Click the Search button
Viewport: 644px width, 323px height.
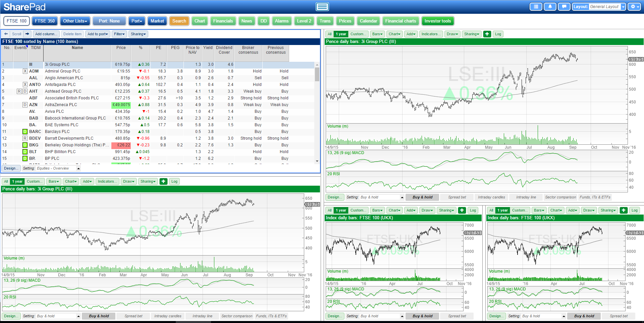coord(179,21)
